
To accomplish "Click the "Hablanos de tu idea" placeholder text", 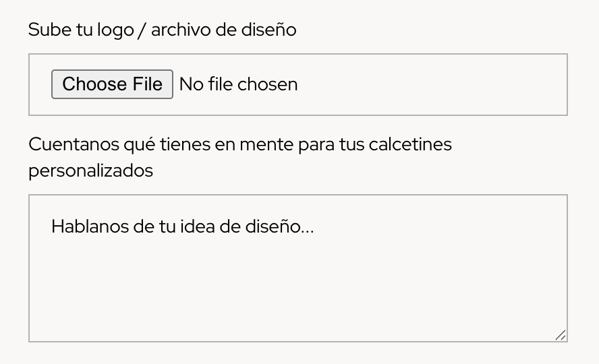I will 182,226.
